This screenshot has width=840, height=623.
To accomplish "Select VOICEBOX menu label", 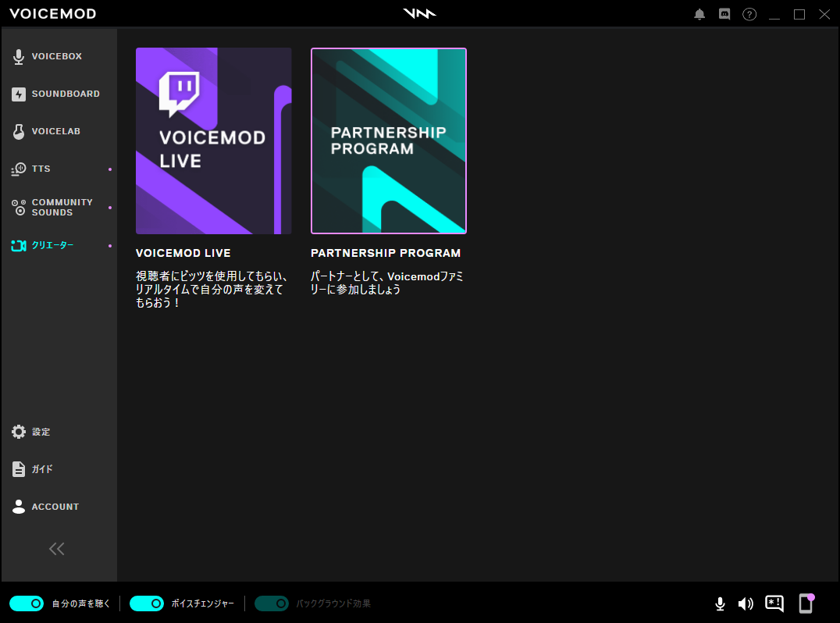I will 57,56.
